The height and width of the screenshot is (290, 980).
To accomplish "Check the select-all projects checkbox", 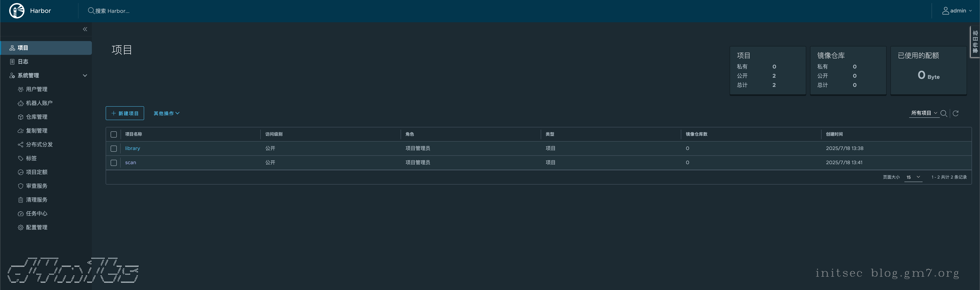I will [x=113, y=134].
